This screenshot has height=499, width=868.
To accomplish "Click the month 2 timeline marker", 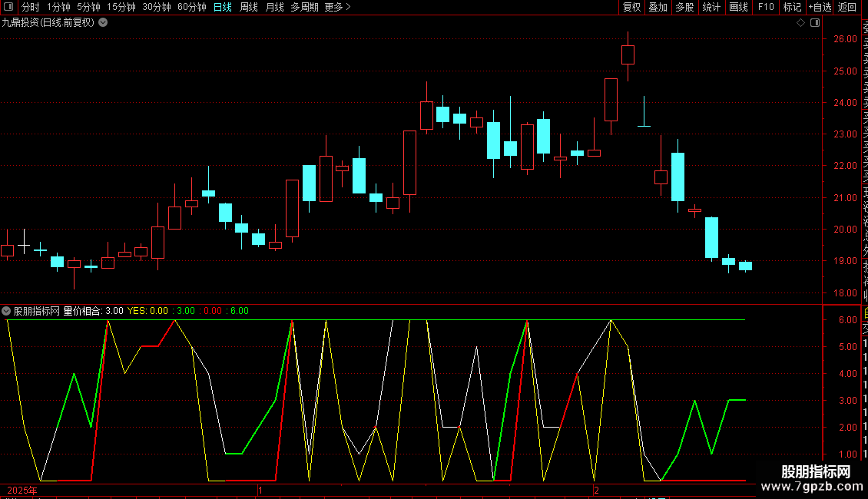I will [596, 490].
